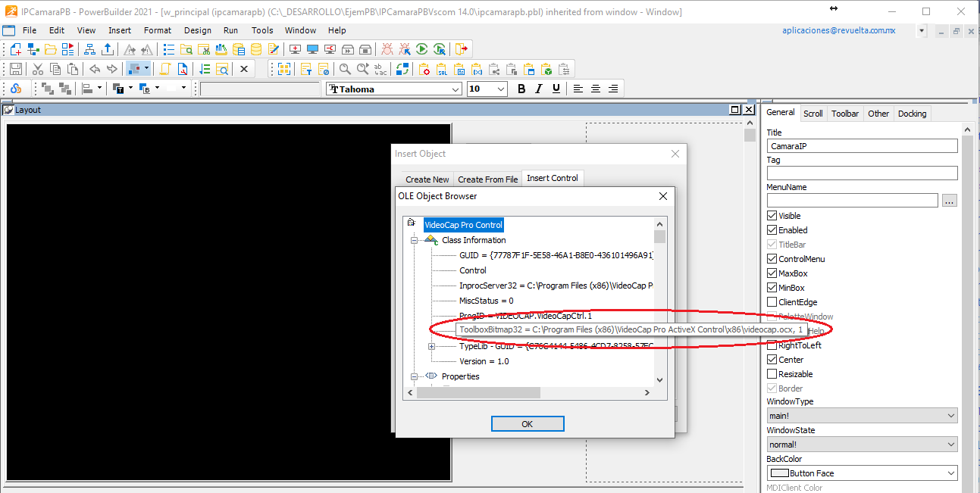This screenshot has height=493, width=980.
Task: Switch to the Create From File tab
Action: pyautogui.click(x=487, y=179)
